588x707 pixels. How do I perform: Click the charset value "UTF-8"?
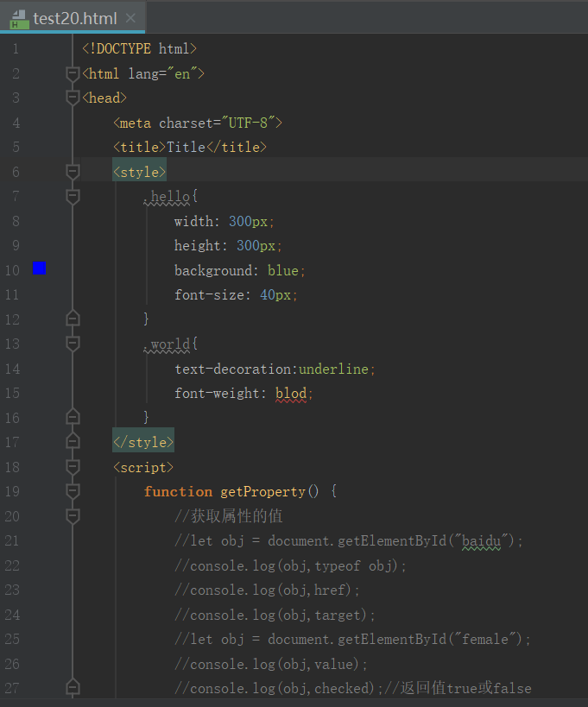pyautogui.click(x=248, y=123)
